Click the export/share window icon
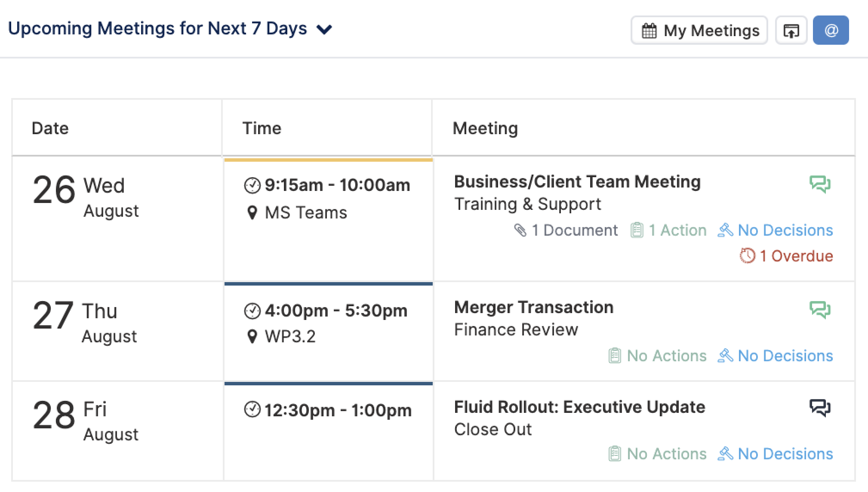The image size is (868, 492). click(791, 31)
